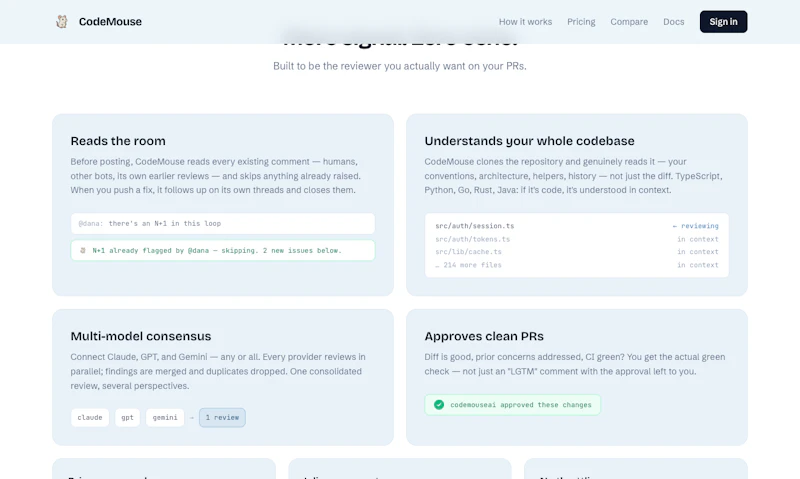
Task: Select src/auth/tokens.ts file row
Action: coord(577,239)
